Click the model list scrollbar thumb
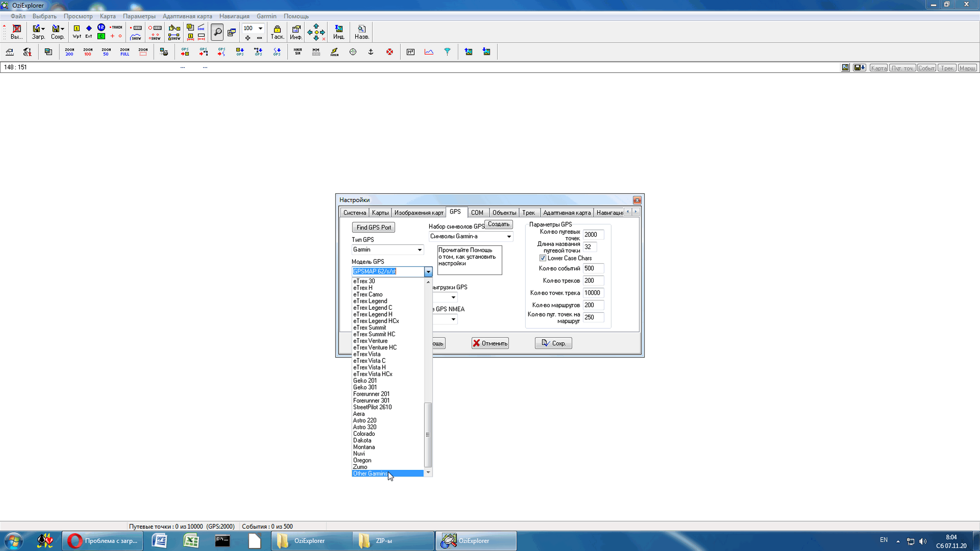Screen dimensions: 980x551 (x=428, y=435)
